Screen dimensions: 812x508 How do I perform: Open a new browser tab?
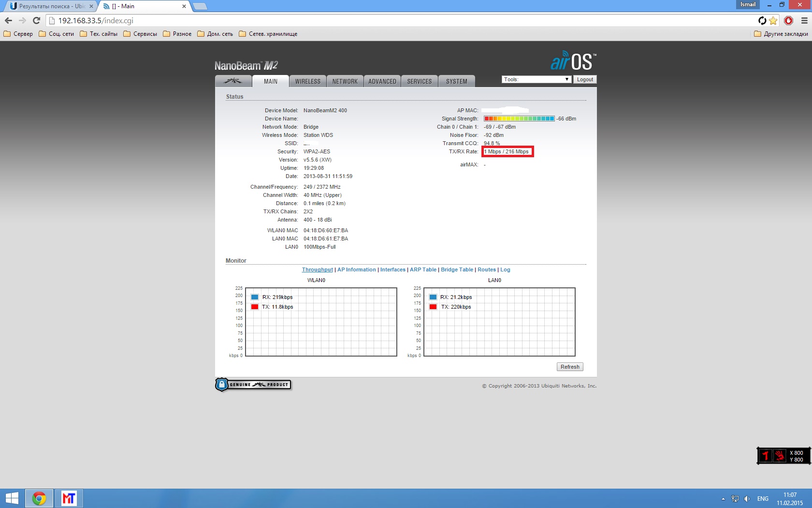200,6
